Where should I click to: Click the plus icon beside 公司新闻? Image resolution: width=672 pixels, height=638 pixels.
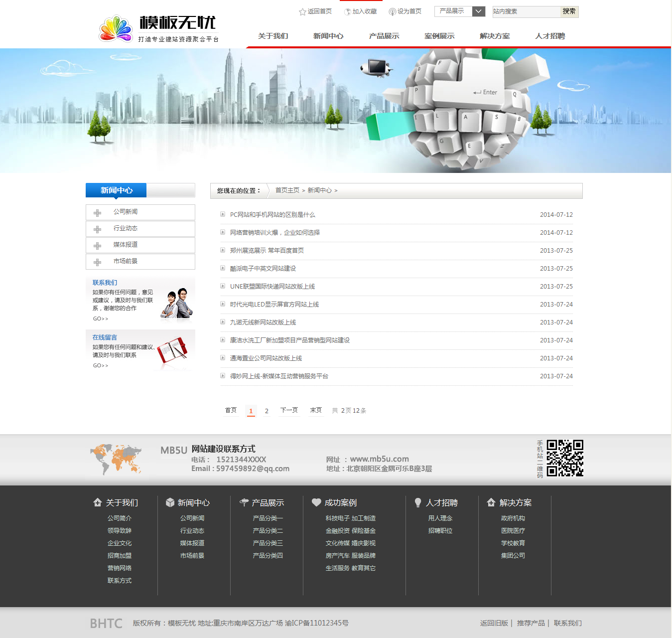tap(98, 213)
